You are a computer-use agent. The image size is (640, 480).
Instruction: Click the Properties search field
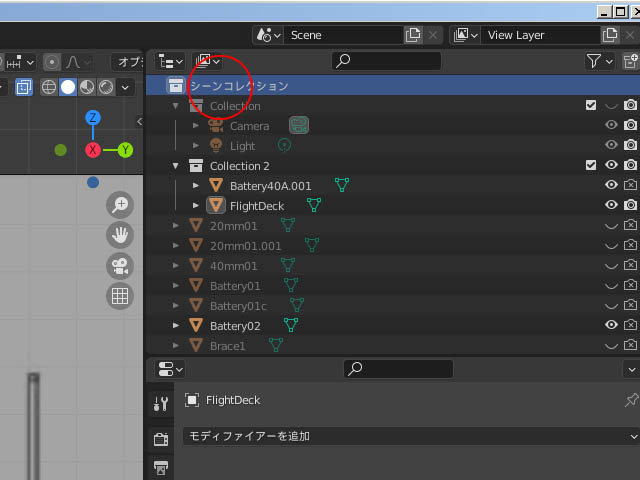pyautogui.click(x=398, y=369)
